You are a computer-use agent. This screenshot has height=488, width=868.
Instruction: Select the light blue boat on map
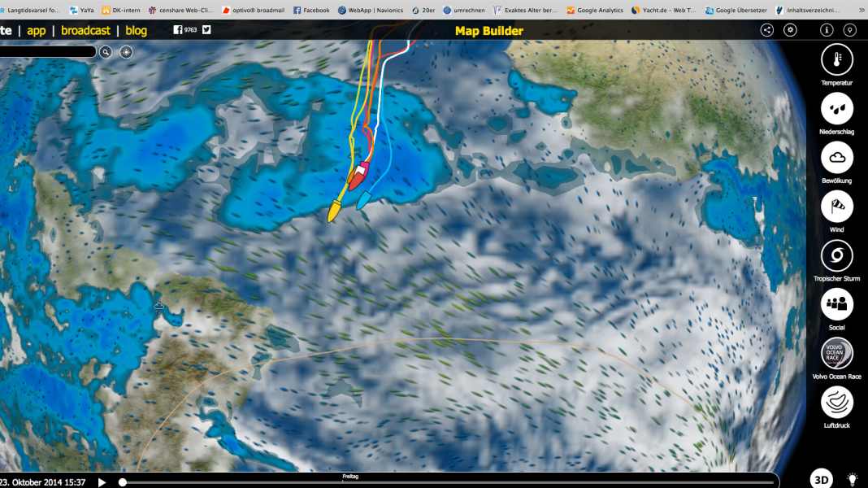(363, 200)
